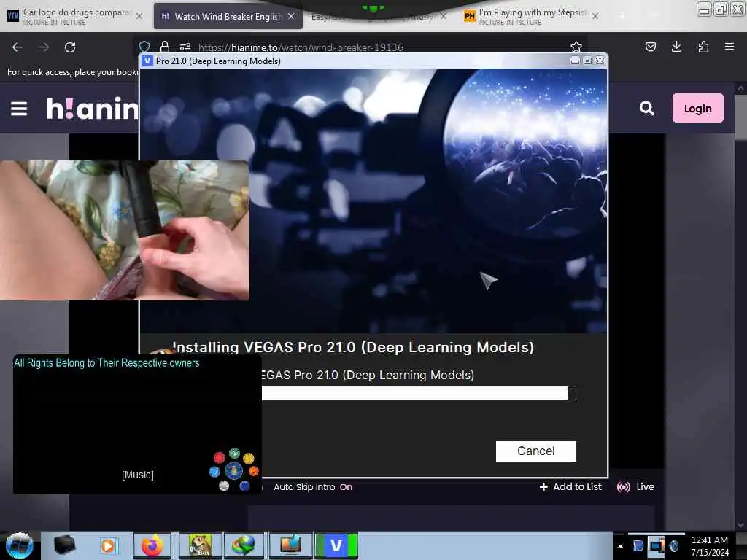Open the taskbar clock showing 12:41 AM

709,545
